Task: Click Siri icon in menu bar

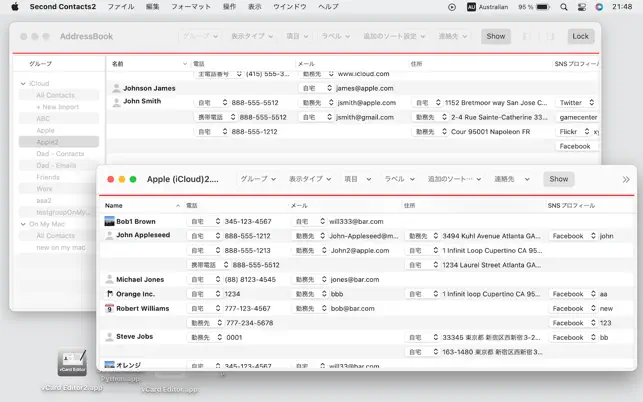Action: 599,7
